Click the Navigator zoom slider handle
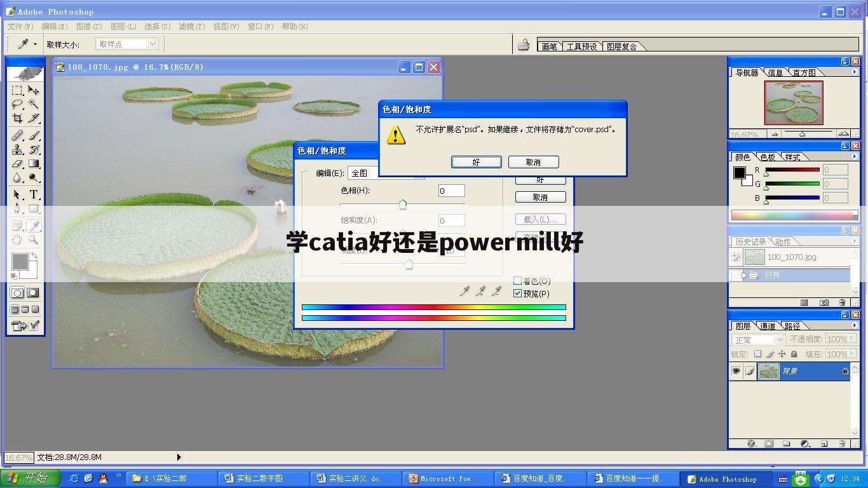The image size is (868, 488). click(x=802, y=134)
